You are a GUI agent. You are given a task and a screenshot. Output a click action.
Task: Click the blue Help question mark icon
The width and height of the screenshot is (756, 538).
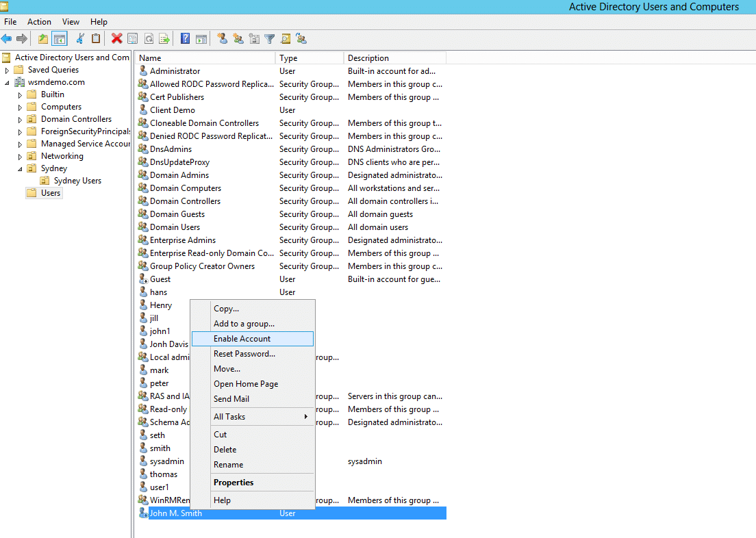(x=185, y=38)
